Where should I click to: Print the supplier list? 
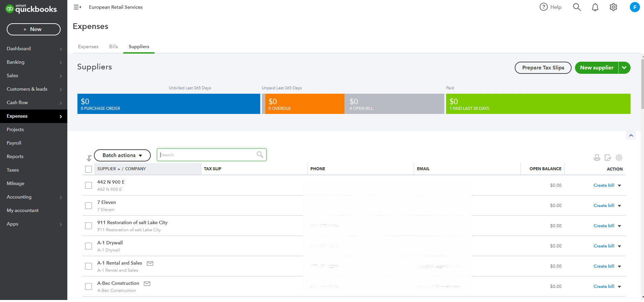[x=597, y=157]
